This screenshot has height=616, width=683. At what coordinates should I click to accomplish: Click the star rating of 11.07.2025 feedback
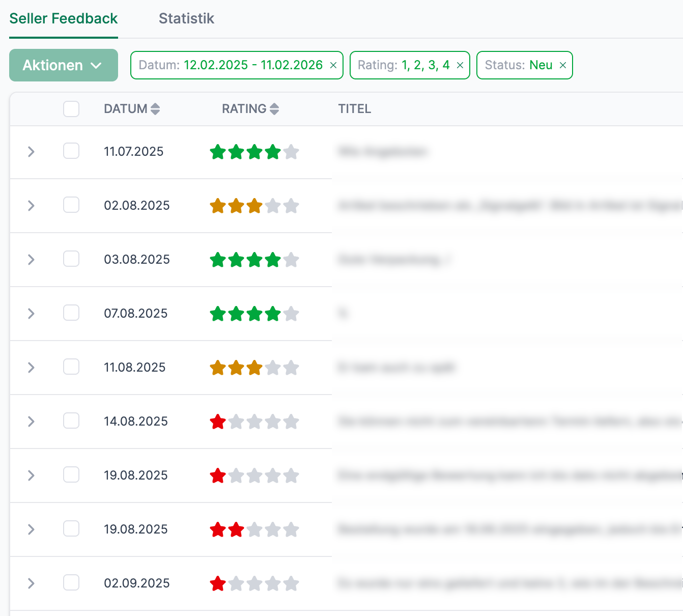coord(254,152)
